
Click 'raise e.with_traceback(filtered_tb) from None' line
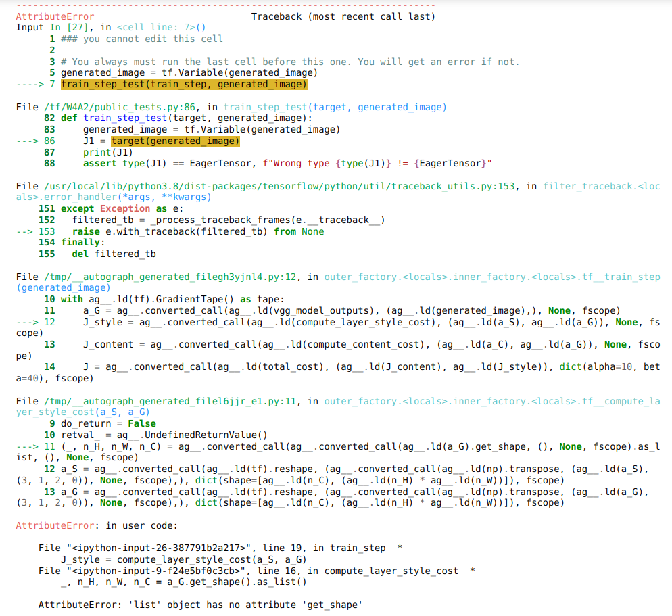click(x=198, y=231)
